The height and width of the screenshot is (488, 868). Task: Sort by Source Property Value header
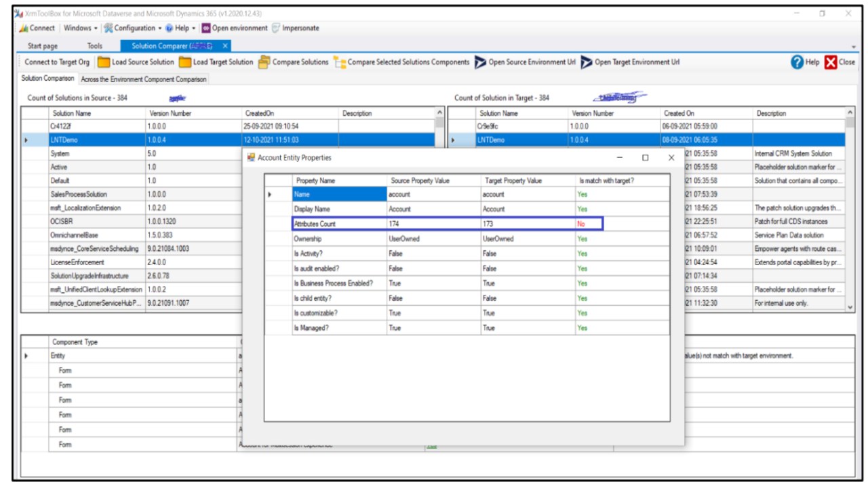(x=433, y=181)
